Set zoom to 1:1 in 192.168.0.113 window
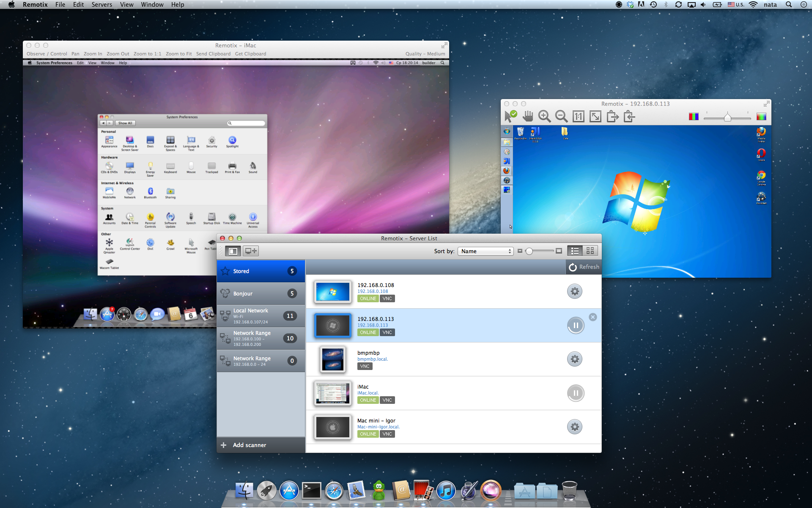The height and width of the screenshot is (508, 812). coord(578,116)
